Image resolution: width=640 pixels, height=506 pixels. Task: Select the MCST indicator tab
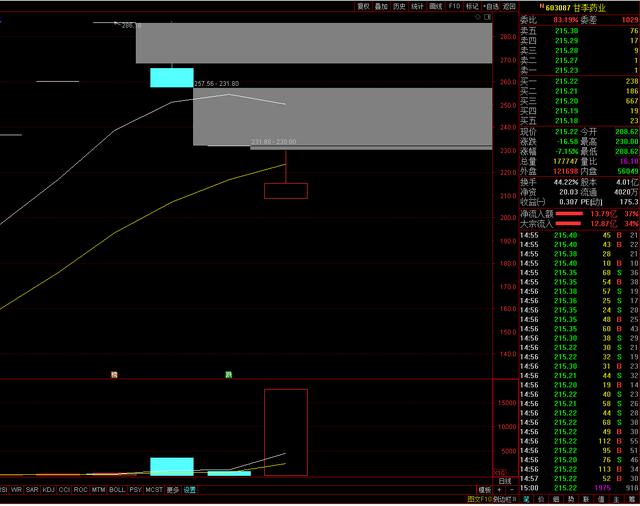coord(154,489)
